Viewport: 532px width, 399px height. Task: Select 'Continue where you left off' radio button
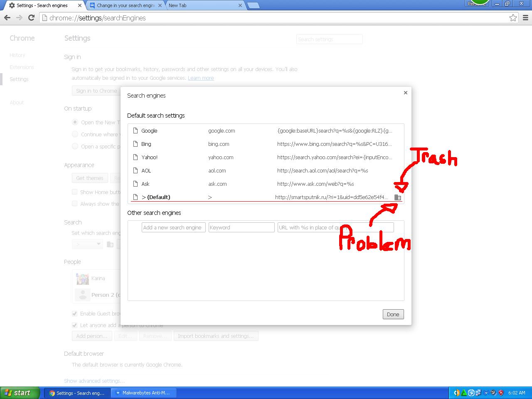click(x=75, y=134)
